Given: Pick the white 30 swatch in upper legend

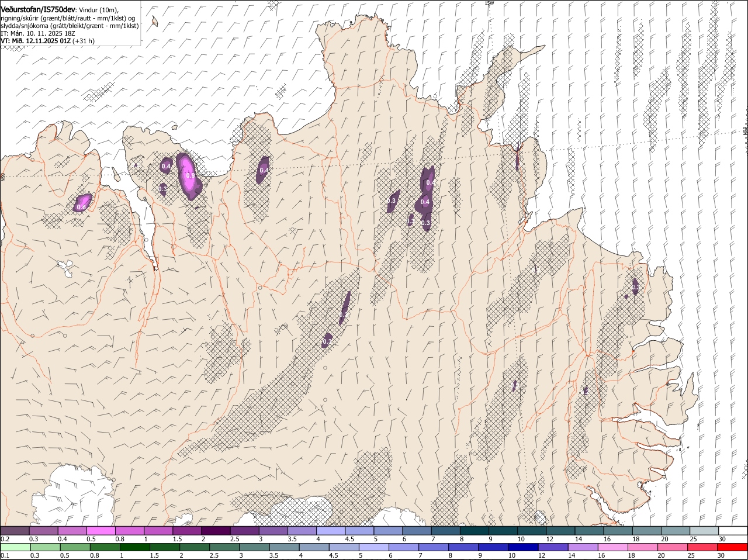Looking at the screenshot, I should (733, 530).
